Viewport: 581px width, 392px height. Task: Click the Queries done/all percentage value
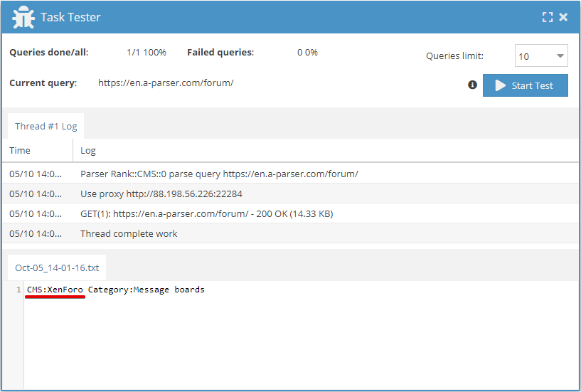tap(146, 52)
